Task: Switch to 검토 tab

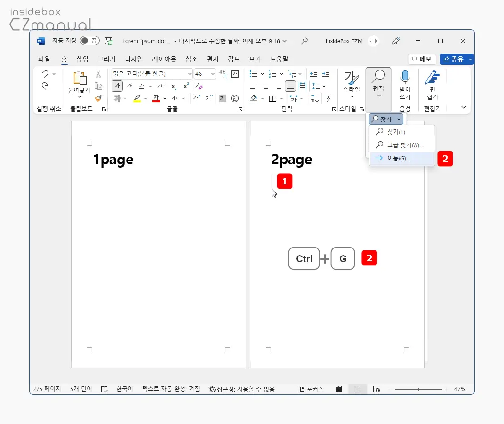Action: [x=234, y=59]
